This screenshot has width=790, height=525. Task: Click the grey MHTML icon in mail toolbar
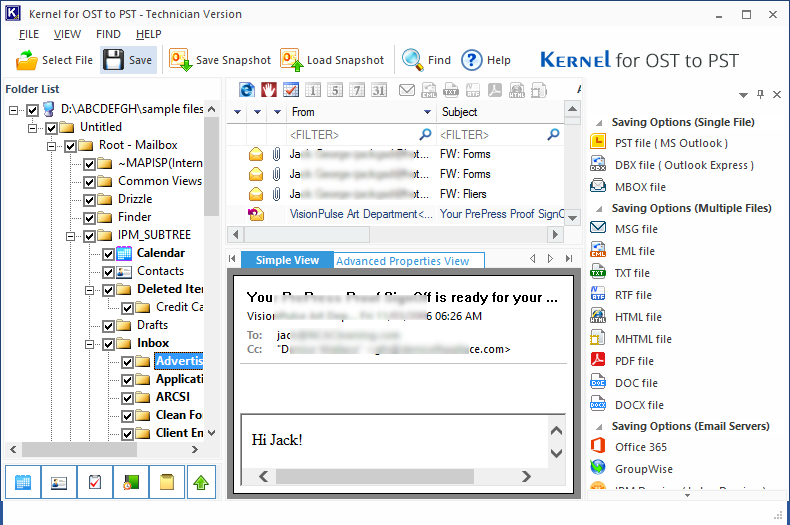pyautogui.click(x=539, y=90)
